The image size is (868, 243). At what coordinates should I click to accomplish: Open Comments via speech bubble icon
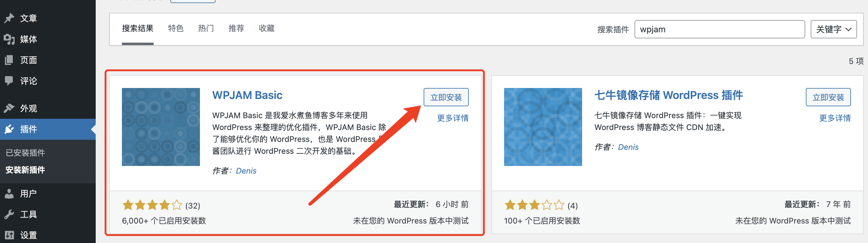pos(9,81)
